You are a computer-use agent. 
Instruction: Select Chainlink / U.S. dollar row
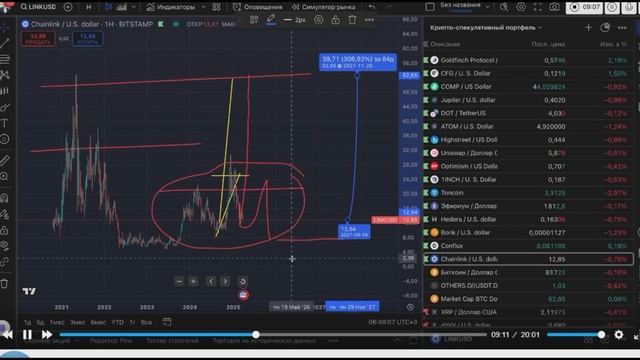[528, 259]
